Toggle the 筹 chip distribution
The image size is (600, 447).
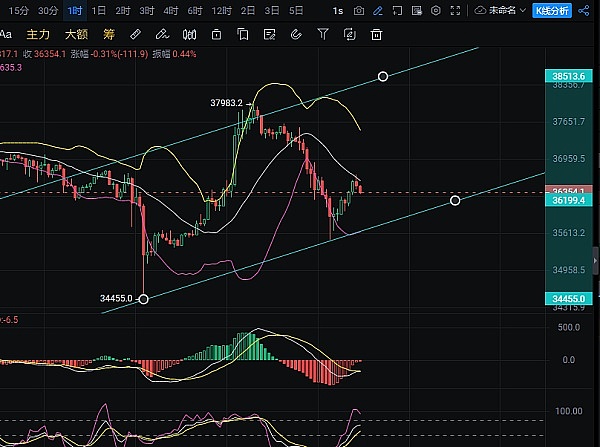[x=109, y=34]
